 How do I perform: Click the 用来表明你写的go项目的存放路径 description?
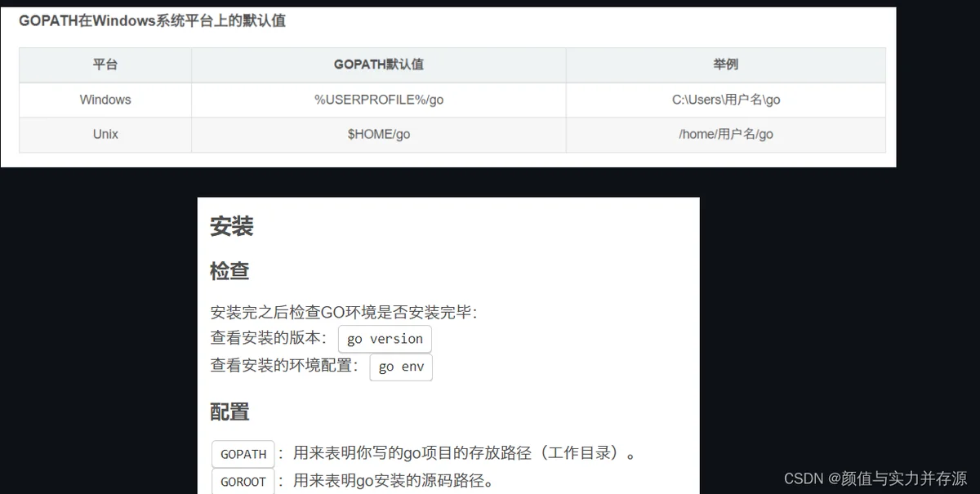coord(465,453)
